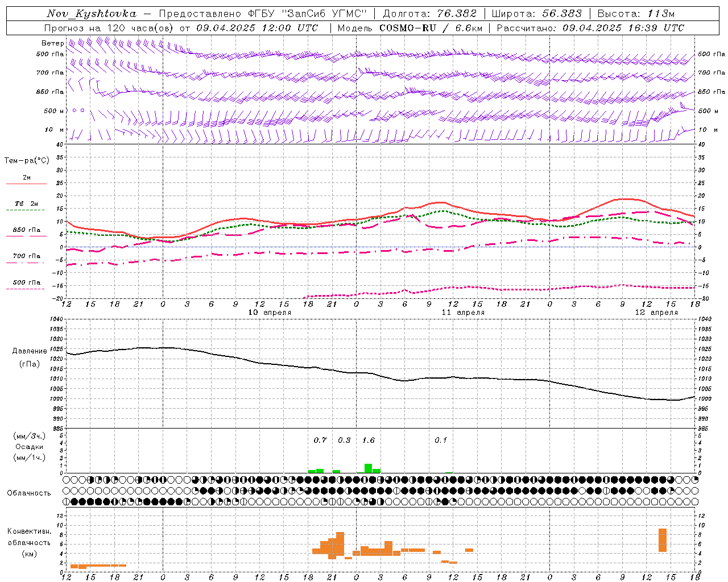Click the '850 гПа' temperature legend entry
This screenshot has width=728, height=582.
[x=27, y=230]
